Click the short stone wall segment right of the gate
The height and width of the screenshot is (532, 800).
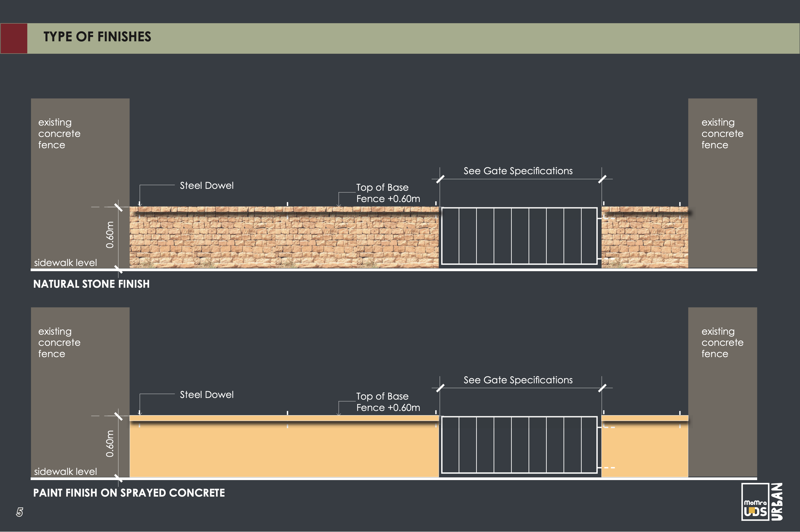(x=645, y=237)
